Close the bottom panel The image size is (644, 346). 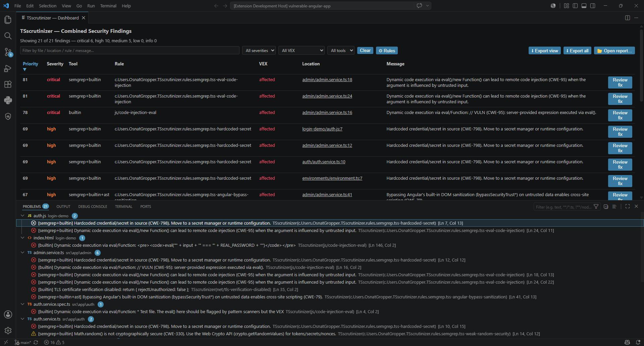pos(636,206)
